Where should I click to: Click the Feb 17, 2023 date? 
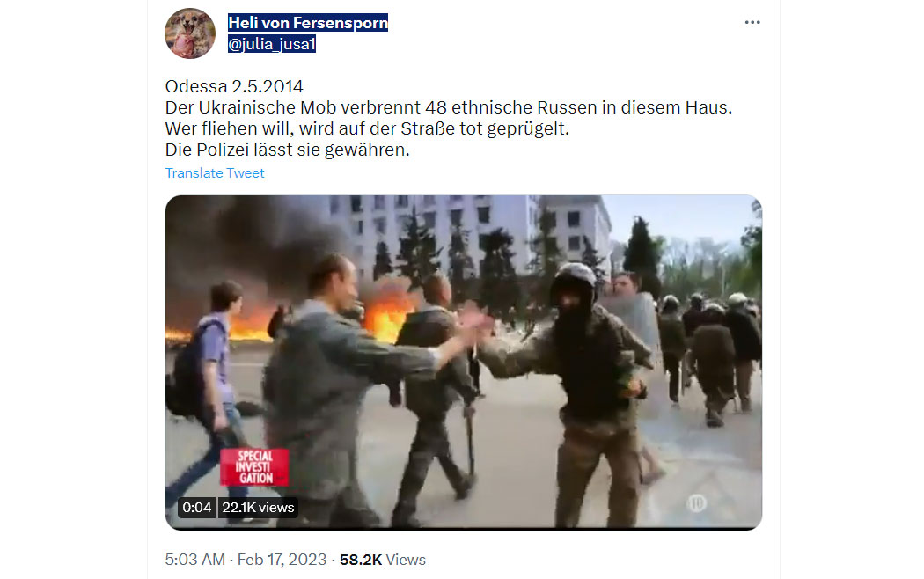(282, 559)
